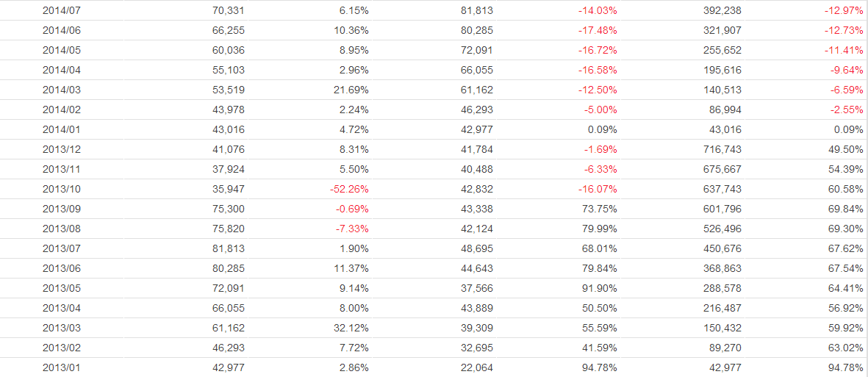Click the 21.69% value for 2014/03
This screenshot has height=377, width=868.
point(351,90)
